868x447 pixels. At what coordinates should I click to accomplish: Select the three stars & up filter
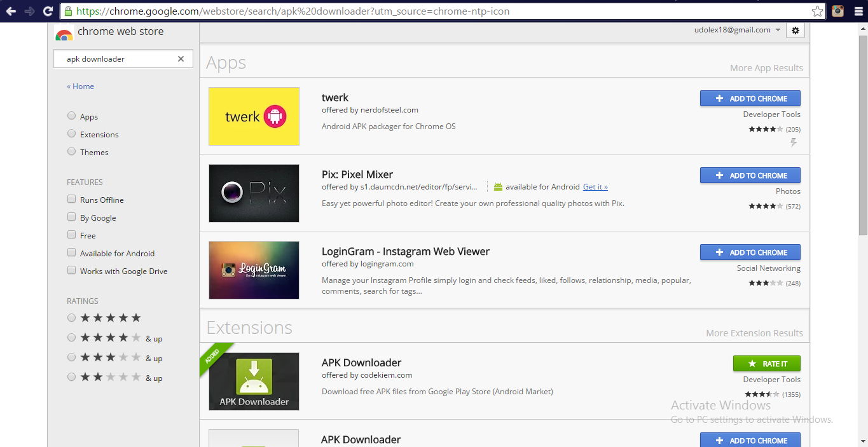71,357
